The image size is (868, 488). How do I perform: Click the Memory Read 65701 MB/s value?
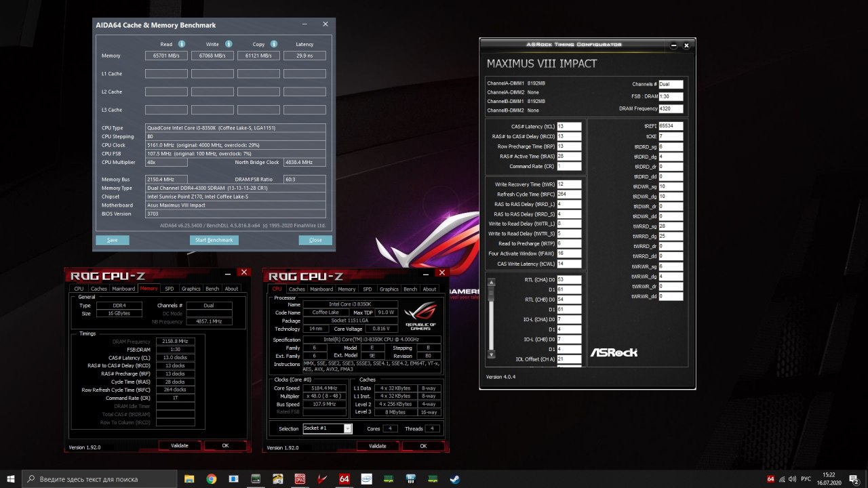(166, 56)
